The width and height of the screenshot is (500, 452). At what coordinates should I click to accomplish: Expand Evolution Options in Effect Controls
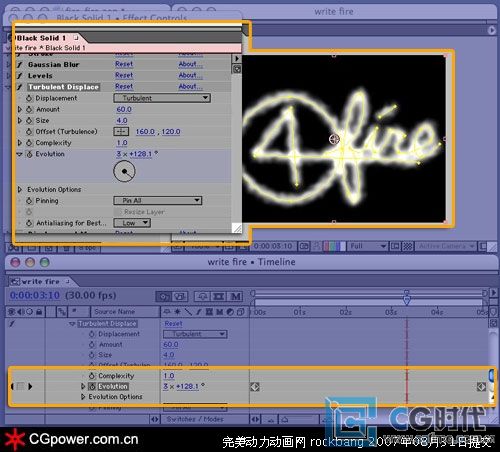tap(20, 189)
